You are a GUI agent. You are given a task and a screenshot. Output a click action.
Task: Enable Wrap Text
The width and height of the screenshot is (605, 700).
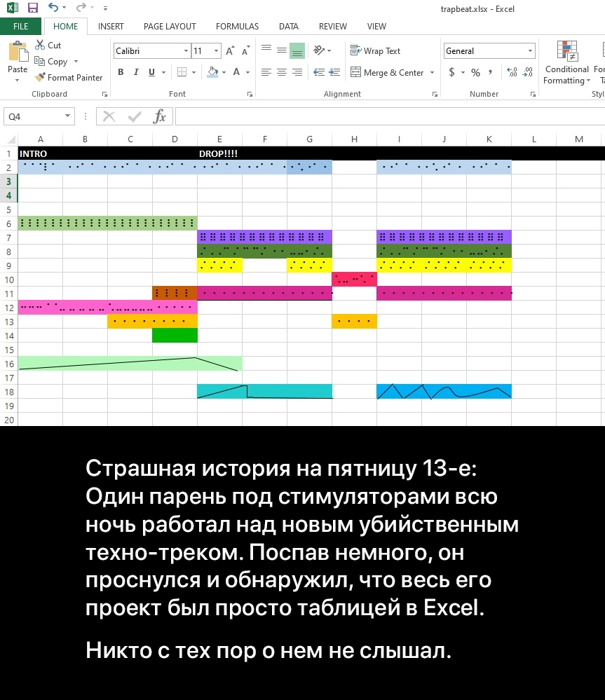click(376, 51)
